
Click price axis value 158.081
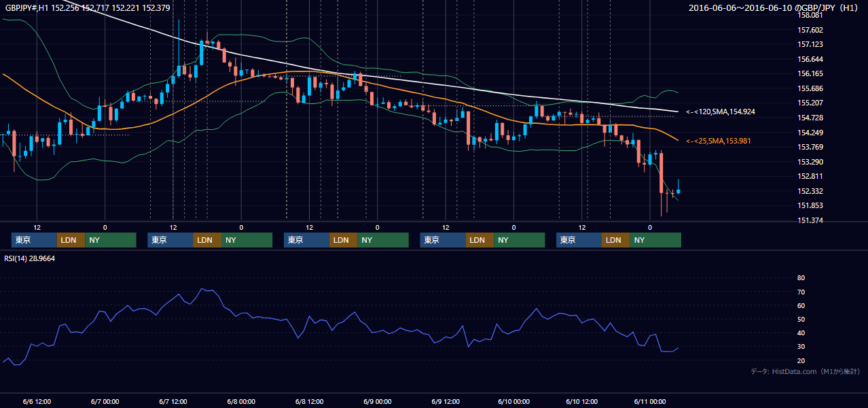tap(810, 15)
